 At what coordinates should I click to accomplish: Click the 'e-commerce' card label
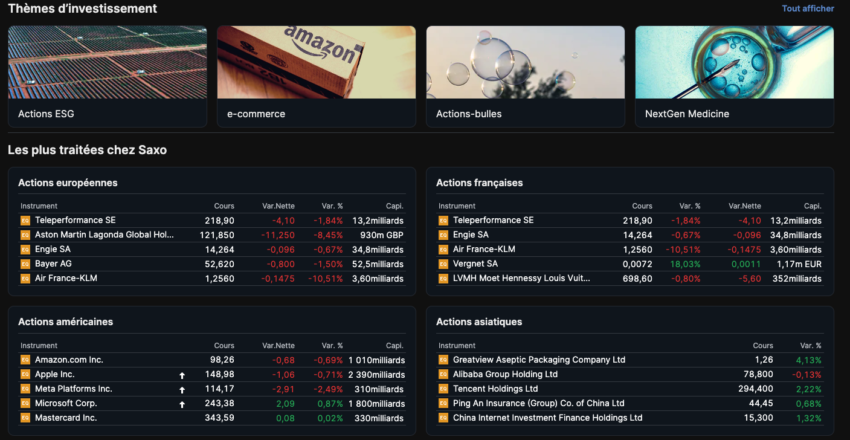256,114
